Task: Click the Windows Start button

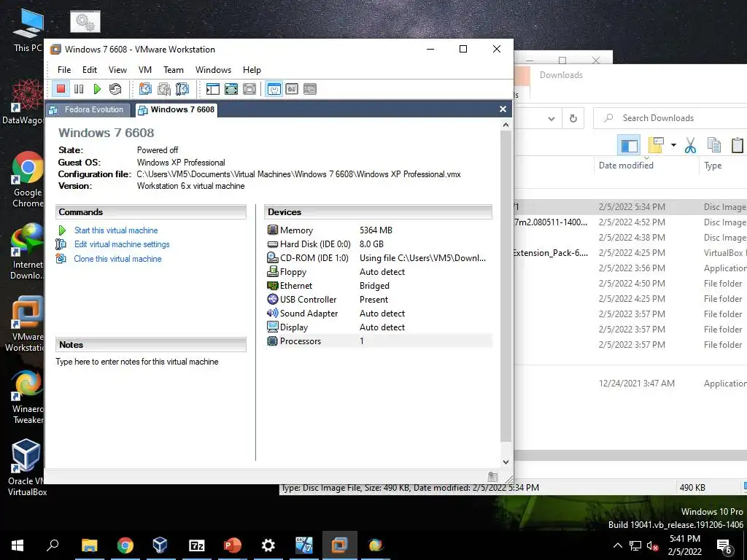Action: (x=18, y=545)
